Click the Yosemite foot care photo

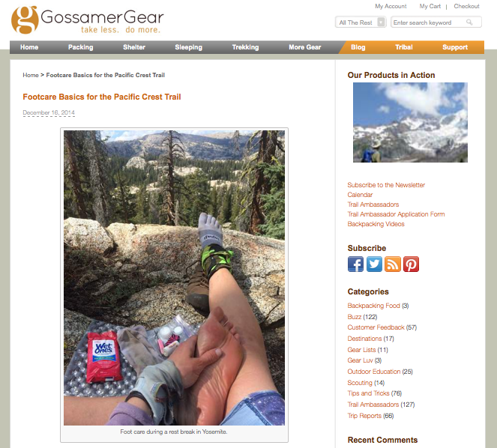point(174,278)
